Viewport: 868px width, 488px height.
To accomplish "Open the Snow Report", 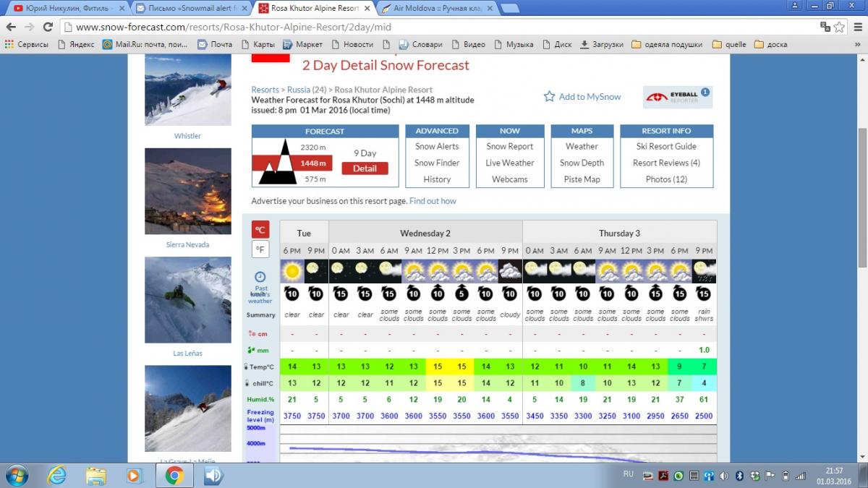I will [510, 146].
